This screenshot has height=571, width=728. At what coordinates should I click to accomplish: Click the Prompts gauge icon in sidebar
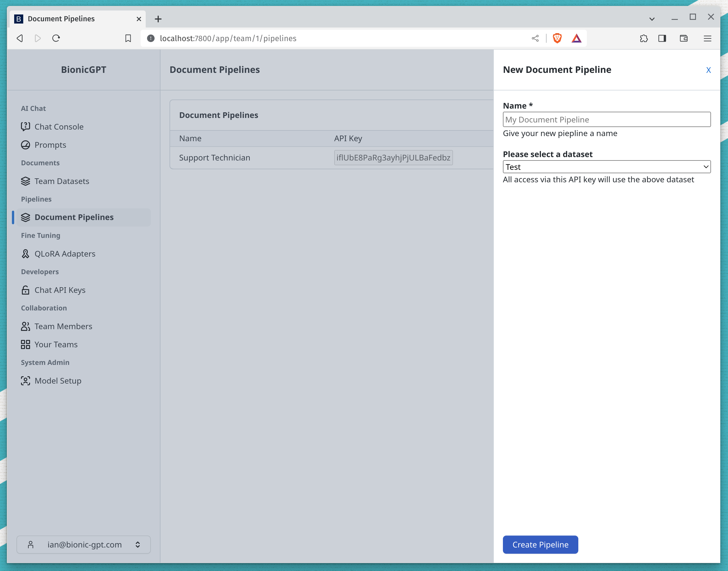(x=26, y=145)
